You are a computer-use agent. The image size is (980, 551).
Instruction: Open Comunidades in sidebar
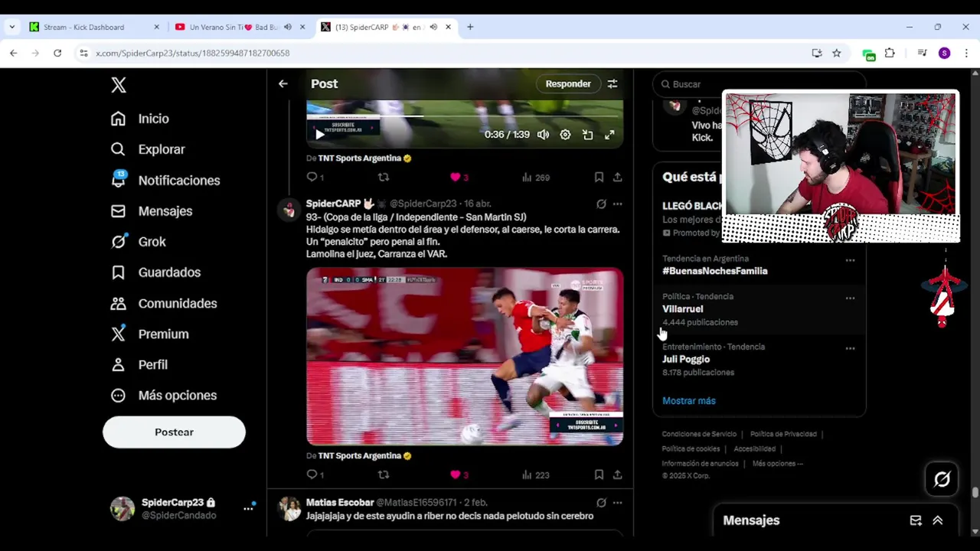tap(164, 303)
